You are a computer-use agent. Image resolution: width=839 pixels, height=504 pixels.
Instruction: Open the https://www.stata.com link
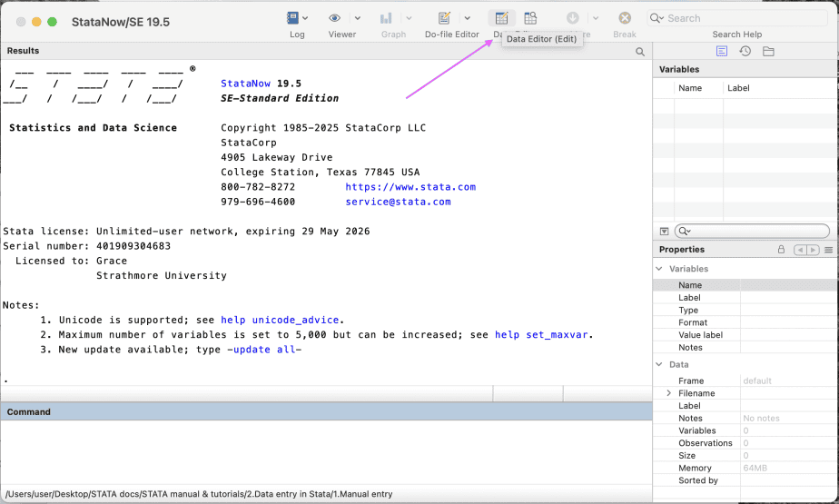click(x=410, y=187)
